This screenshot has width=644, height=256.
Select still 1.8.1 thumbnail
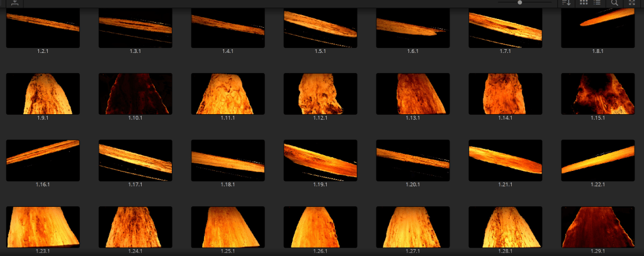point(597,29)
